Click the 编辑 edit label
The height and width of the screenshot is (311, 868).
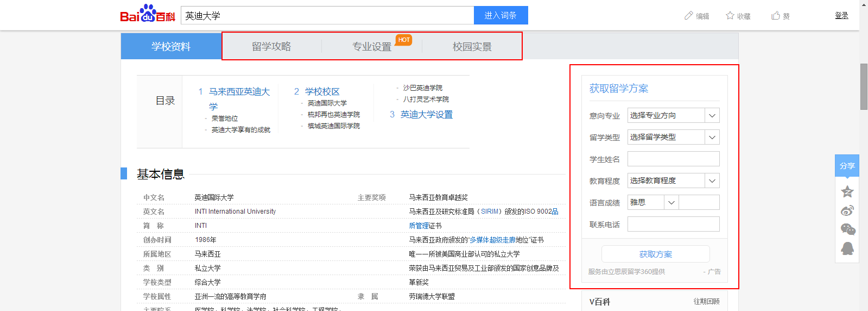click(x=702, y=16)
